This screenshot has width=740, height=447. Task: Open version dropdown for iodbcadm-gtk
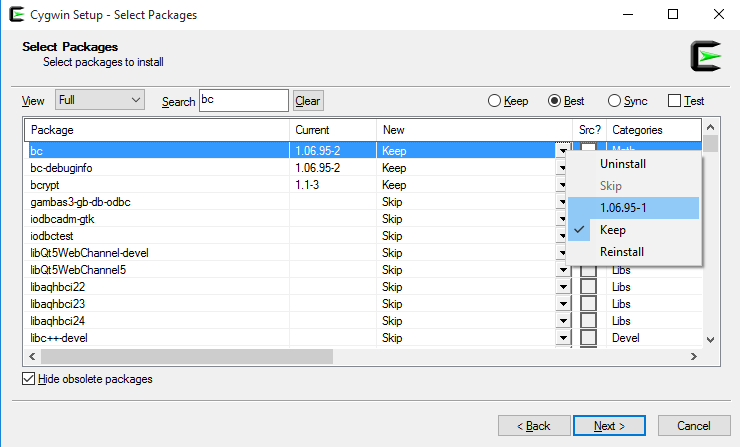pyautogui.click(x=562, y=219)
